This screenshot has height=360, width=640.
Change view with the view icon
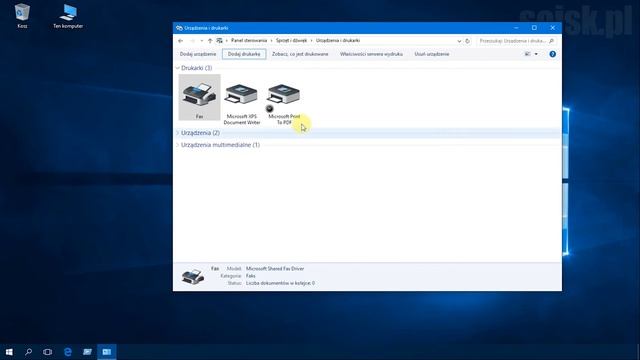[x=528, y=54]
